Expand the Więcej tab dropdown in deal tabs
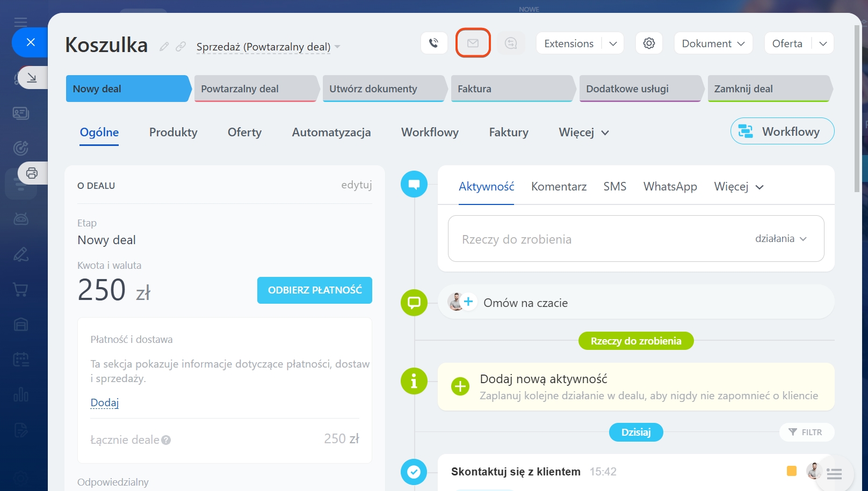Screen dimensions: 868x491 pyautogui.click(x=584, y=133)
